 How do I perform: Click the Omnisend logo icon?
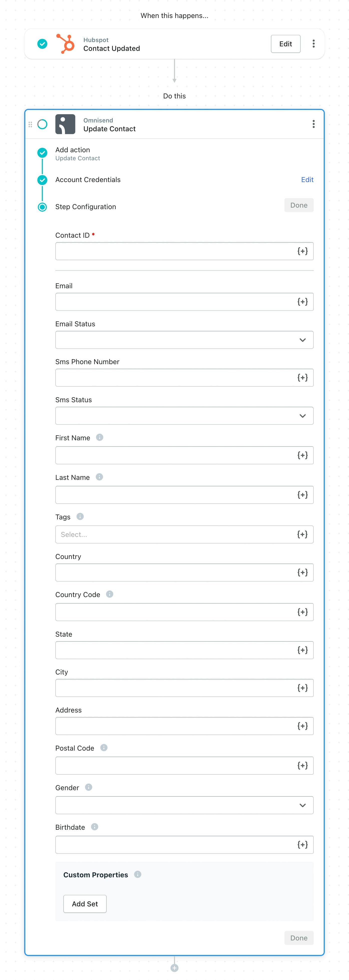pos(65,124)
